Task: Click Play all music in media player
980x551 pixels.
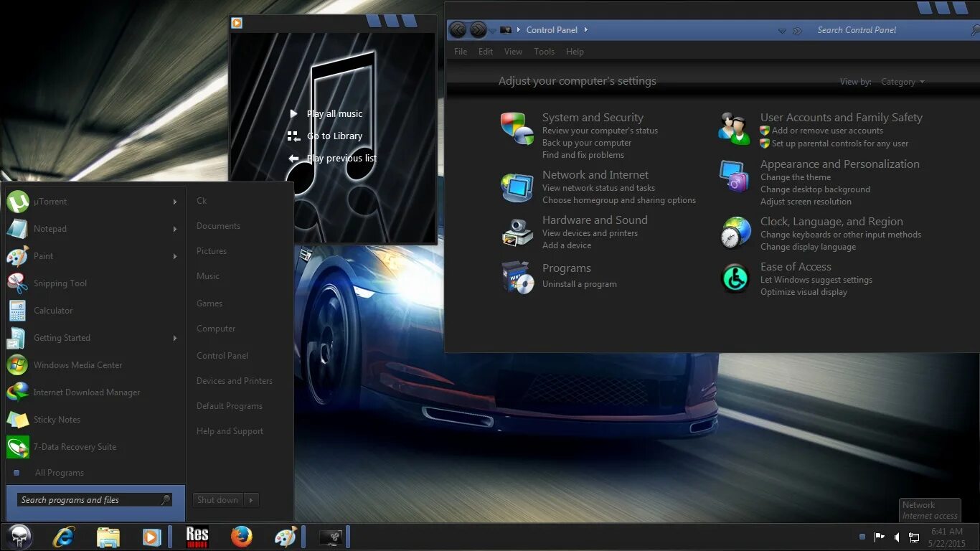Action: (334, 113)
